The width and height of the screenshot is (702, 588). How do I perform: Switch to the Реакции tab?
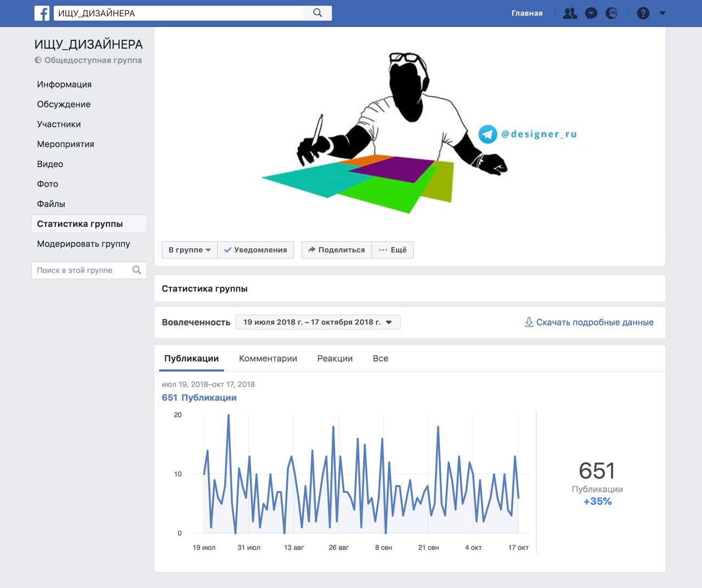coord(335,358)
